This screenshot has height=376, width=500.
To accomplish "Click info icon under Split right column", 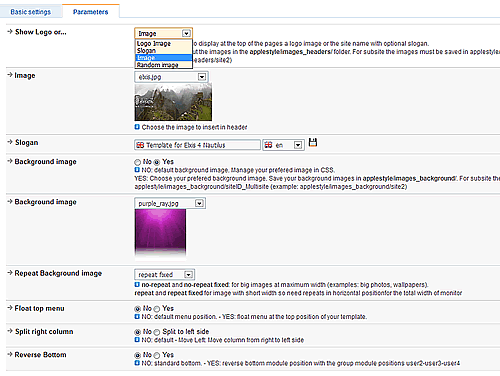I will click(137, 340).
